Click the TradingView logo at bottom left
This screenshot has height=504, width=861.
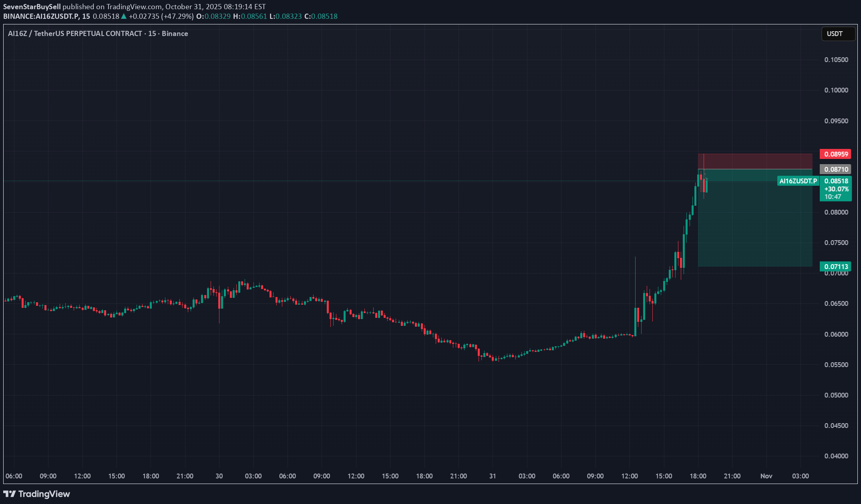[36, 494]
